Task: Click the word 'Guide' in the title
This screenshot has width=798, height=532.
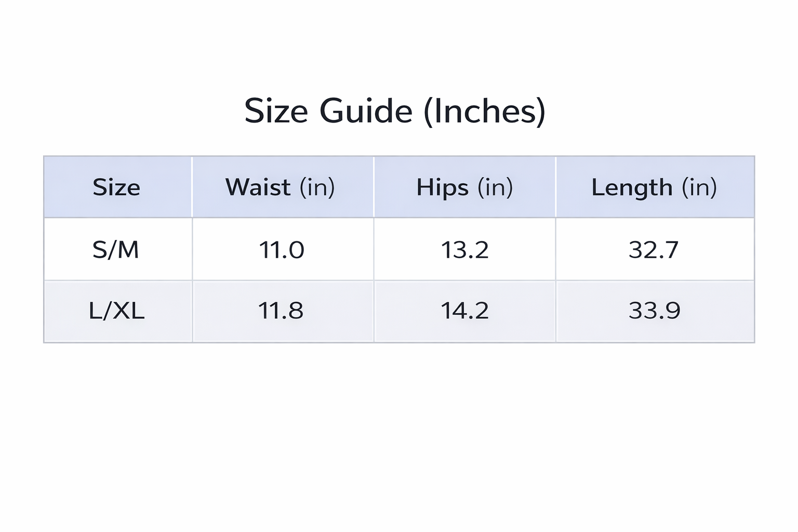Action: [x=366, y=111]
